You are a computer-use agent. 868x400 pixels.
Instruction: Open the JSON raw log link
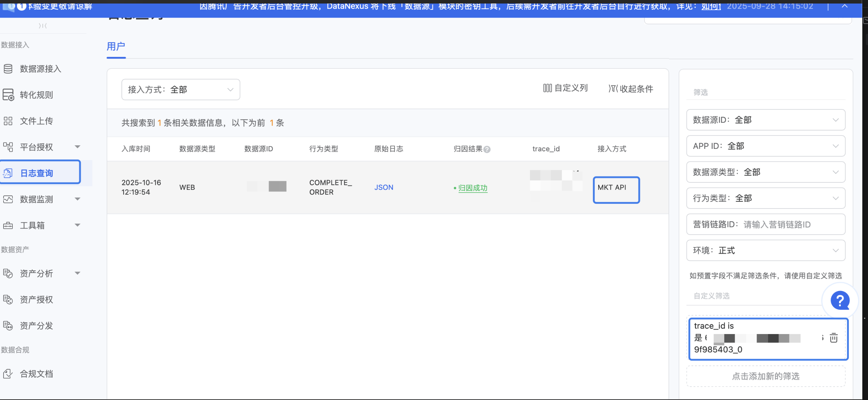point(384,187)
